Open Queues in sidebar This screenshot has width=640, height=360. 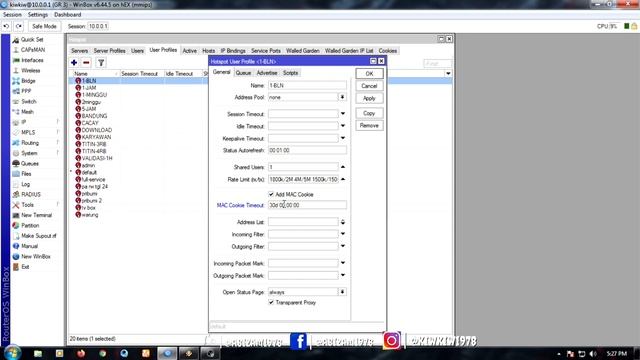[29, 163]
